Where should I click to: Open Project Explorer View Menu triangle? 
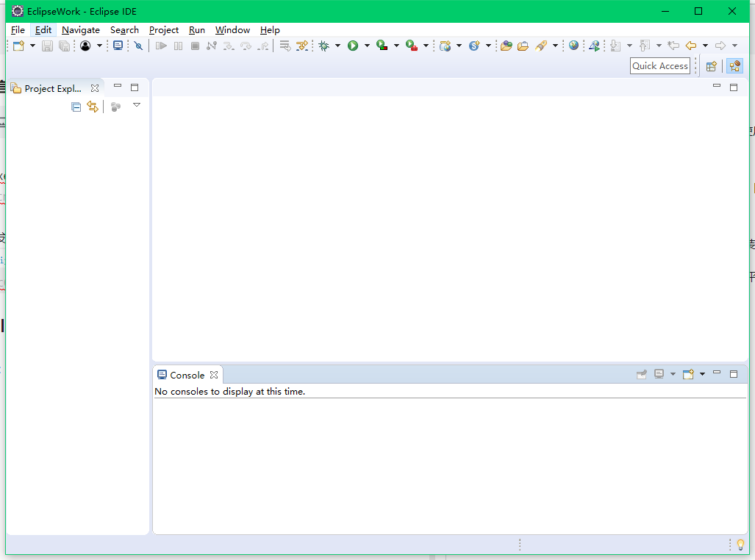[137, 105]
